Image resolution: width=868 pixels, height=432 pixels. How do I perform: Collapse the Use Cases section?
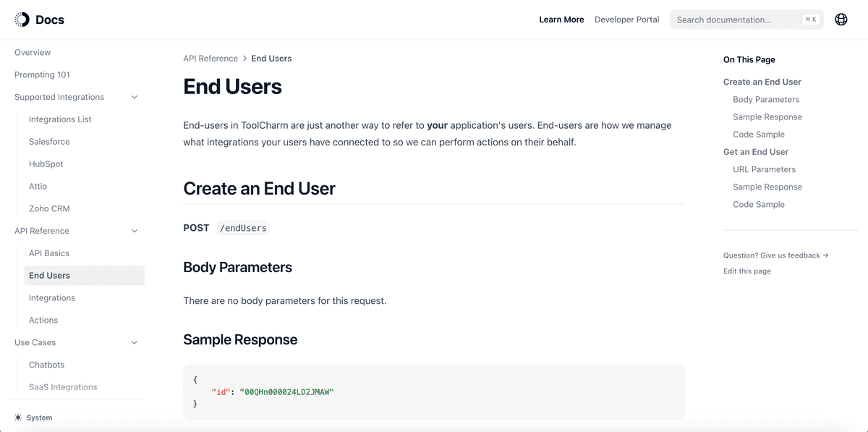(x=135, y=342)
